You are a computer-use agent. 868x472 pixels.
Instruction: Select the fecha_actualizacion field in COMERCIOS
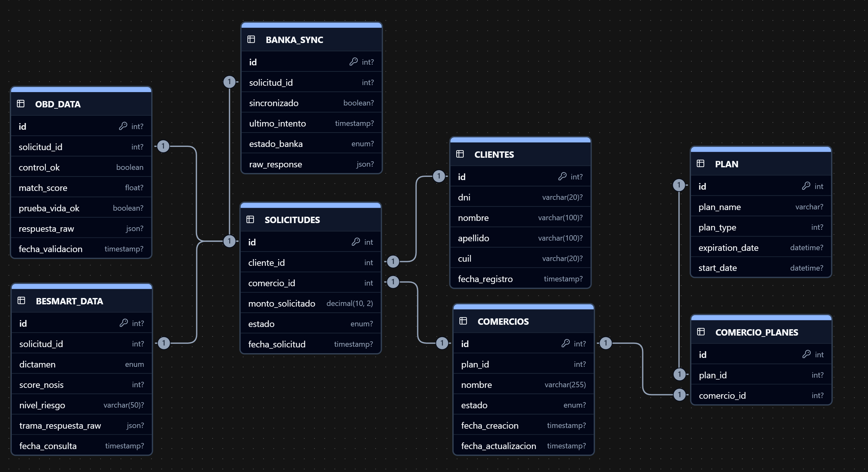[x=523, y=446]
